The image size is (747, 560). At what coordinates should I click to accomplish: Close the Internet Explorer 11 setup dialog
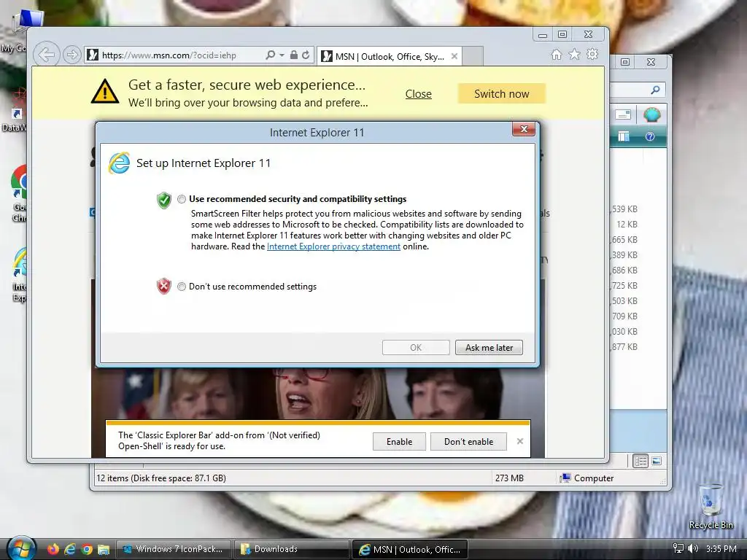tap(524, 129)
